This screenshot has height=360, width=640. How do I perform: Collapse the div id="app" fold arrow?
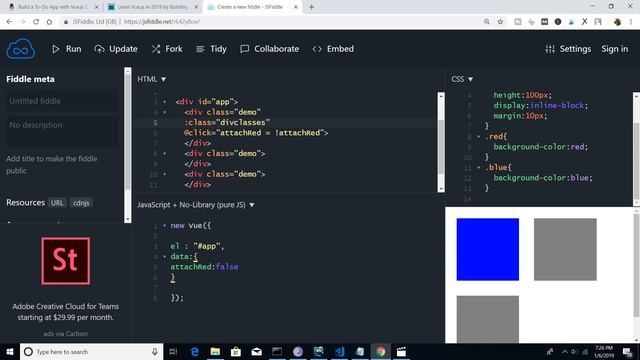[165, 102]
